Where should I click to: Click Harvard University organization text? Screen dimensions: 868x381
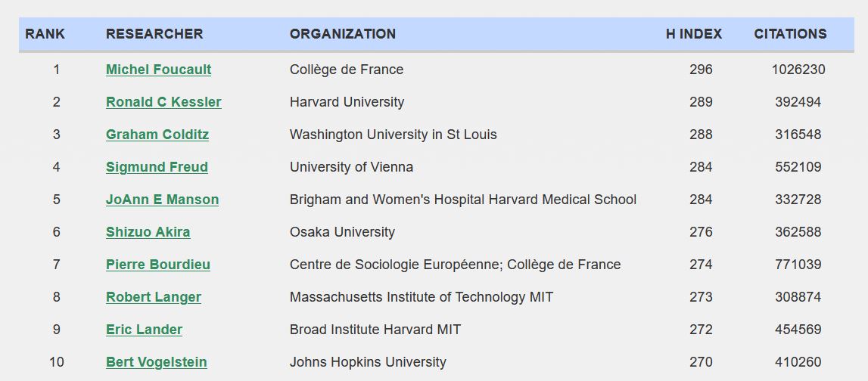tap(347, 102)
